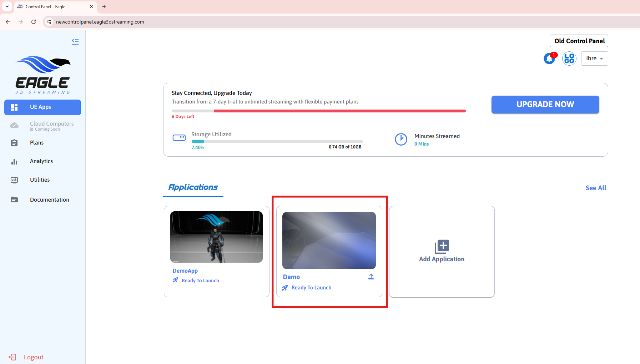Switch to Old Control Panel
This screenshot has height=364, width=640.
tap(579, 41)
